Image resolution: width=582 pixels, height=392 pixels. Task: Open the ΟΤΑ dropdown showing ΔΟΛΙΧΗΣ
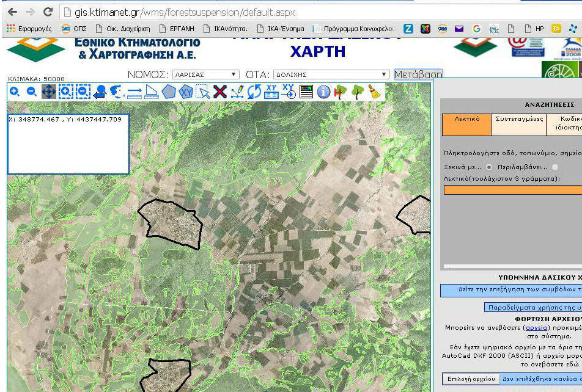click(x=331, y=74)
